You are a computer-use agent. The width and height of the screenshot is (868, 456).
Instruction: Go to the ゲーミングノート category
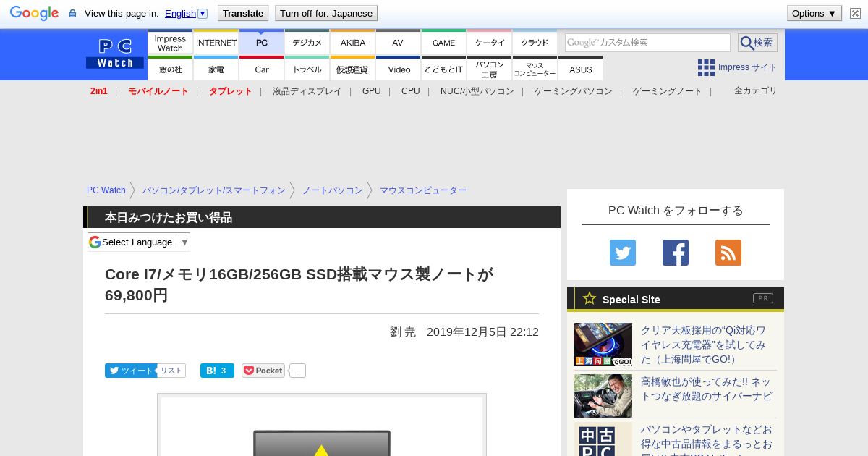click(x=667, y=91)
